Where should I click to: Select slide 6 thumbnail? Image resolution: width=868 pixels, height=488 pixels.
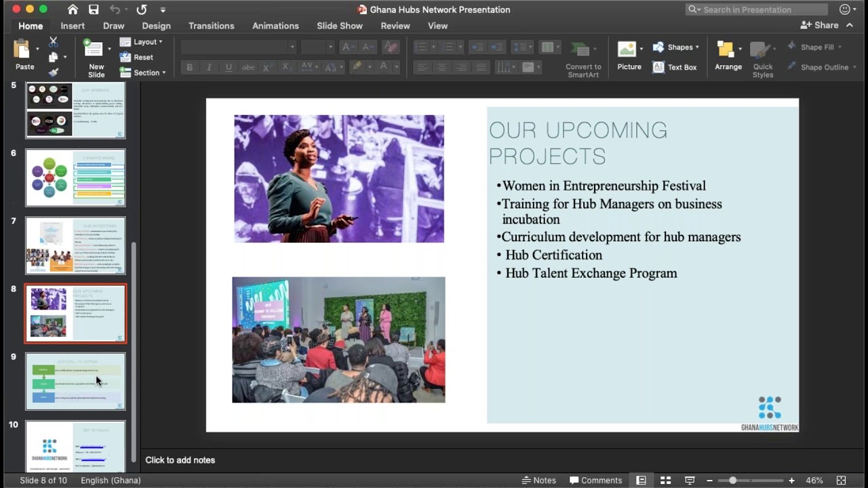[x=75, y=178]
